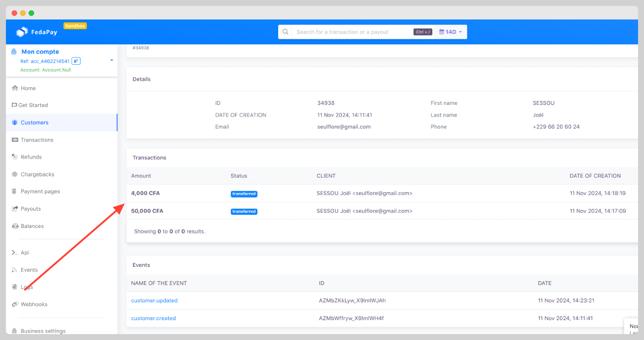This screenshot has width=644, height=340.
Task: Click the Home house icon
Action: pos(15,88)
